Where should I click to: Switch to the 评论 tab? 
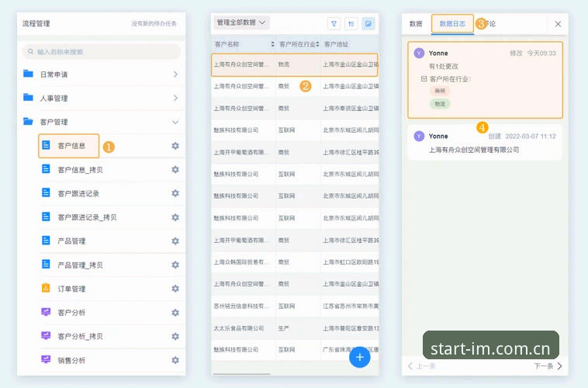pos(490,24)
